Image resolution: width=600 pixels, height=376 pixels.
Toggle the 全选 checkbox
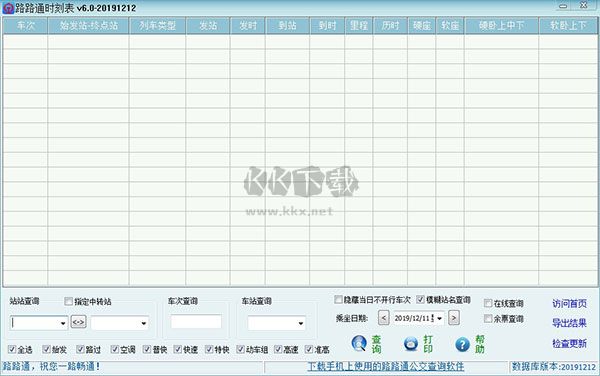12,349
